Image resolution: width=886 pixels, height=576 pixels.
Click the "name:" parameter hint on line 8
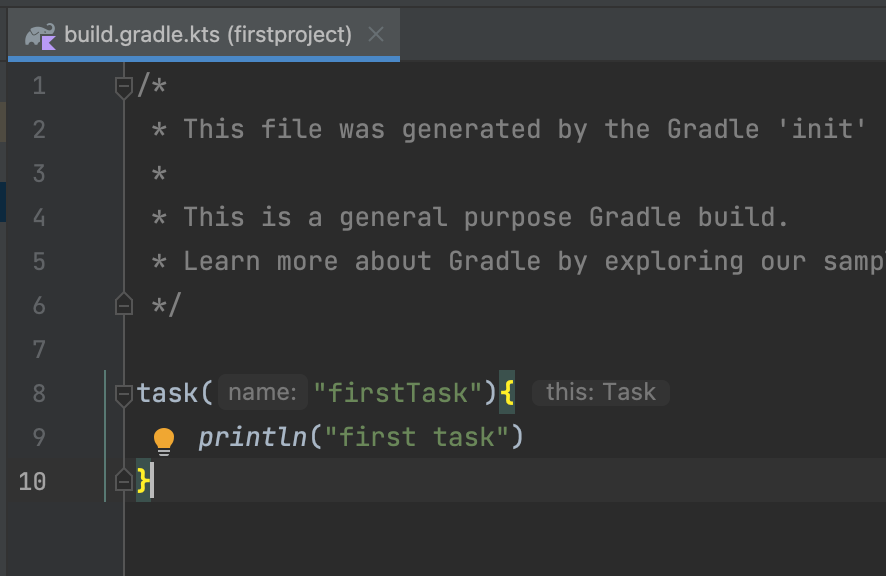pos(263,392)
